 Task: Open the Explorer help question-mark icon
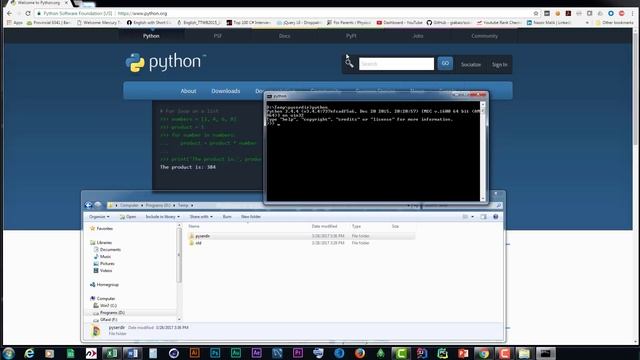tap(496, 217)
